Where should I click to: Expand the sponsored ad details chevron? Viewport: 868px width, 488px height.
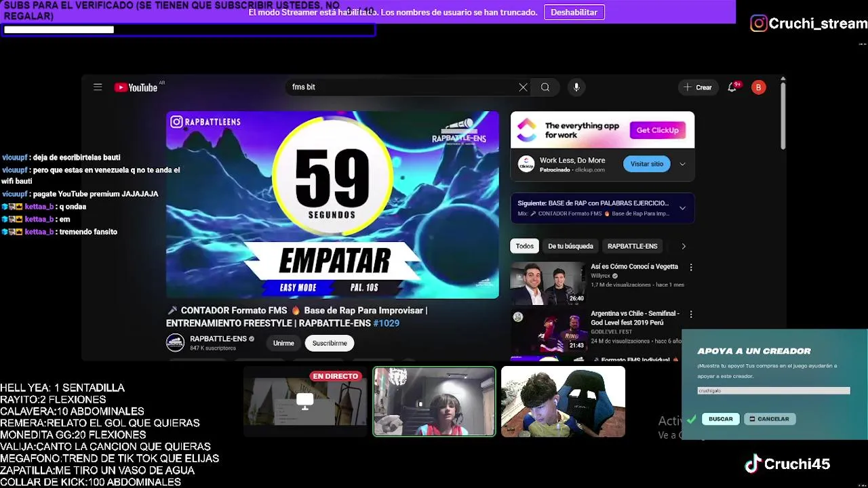682,164
